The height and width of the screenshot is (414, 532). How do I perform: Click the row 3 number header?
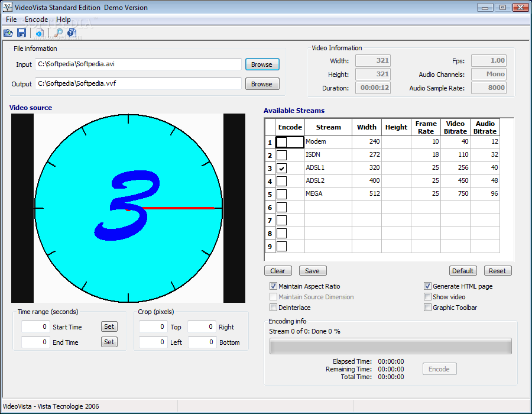click(270, 168)
